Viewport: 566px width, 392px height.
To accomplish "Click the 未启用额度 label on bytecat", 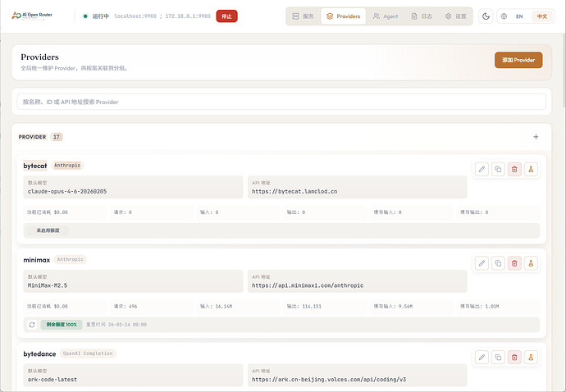I will (x=48, y=230).
